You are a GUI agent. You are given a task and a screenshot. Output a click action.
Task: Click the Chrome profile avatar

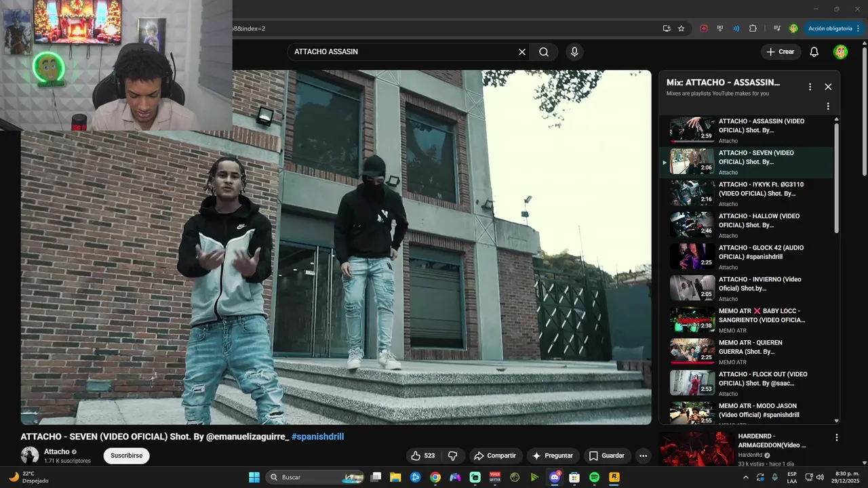pos(793,28)
